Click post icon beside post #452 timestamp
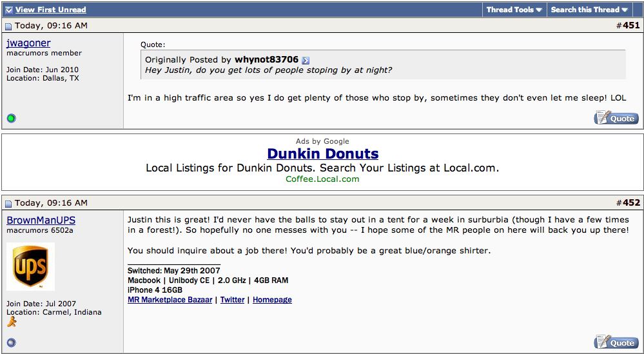Screen dimensions: 644x354 pos(8,204)
